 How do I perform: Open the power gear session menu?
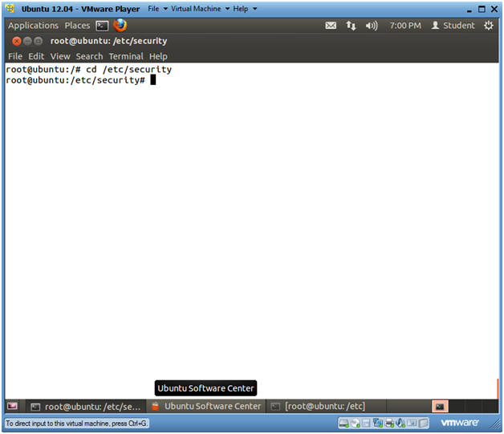(488, 26)
